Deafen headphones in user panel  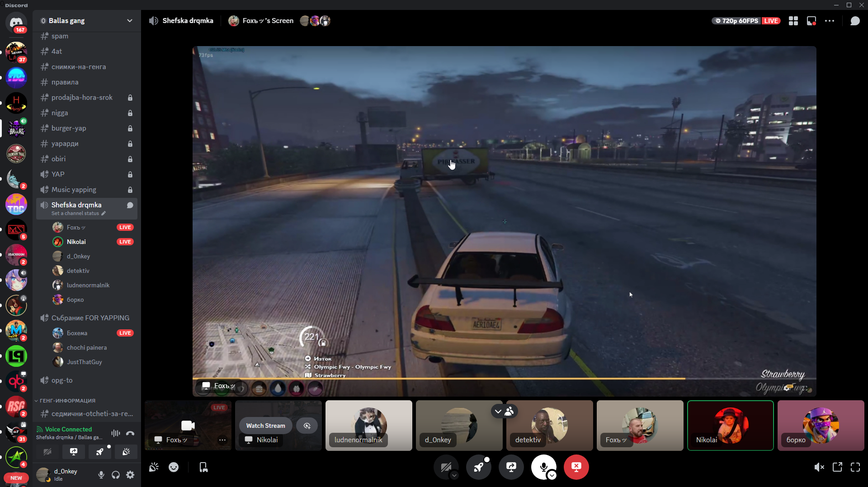pyautogui.click(x=116, y=475)
